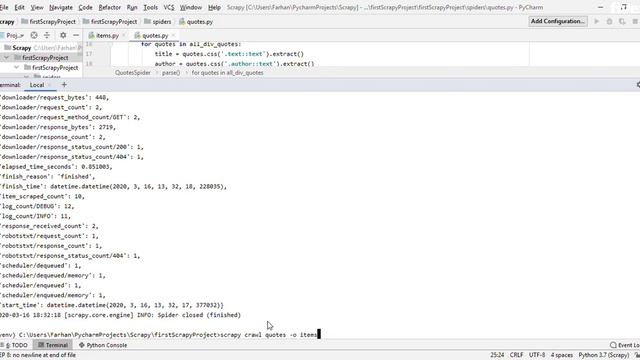Click the 'elapsed_time_seconds' terminal line
This screenshot has width=640, height=360.
56,167
